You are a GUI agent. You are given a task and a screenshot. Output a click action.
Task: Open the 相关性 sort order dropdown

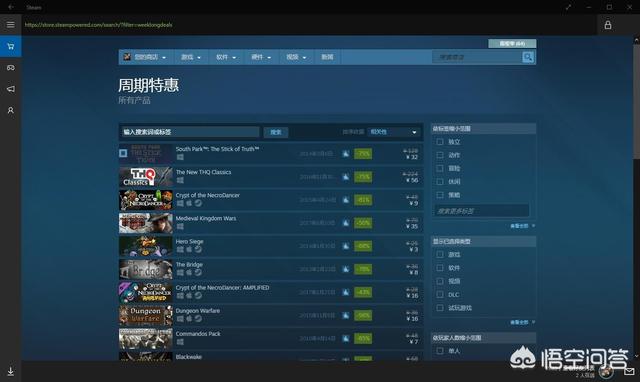pos(393,132)
